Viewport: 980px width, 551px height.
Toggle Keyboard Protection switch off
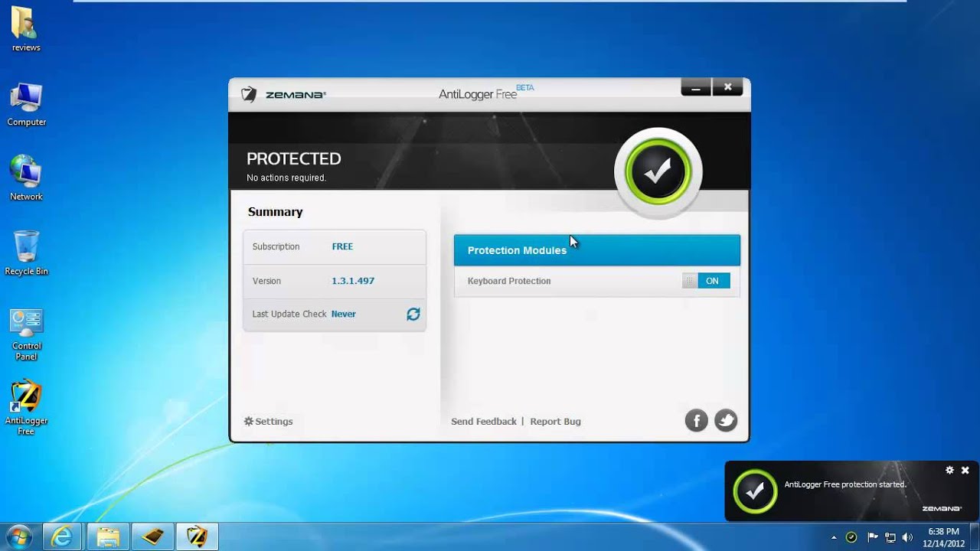click(x=706, y=281)
